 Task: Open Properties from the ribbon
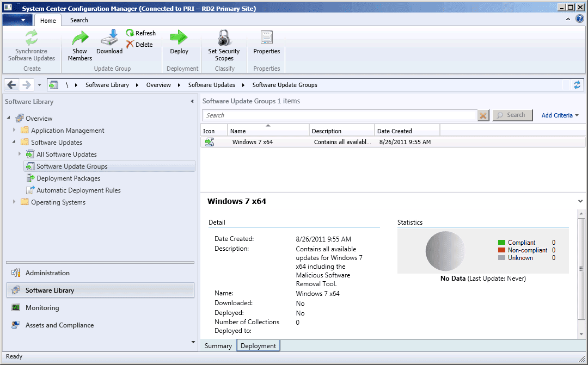tap(267, 42)
